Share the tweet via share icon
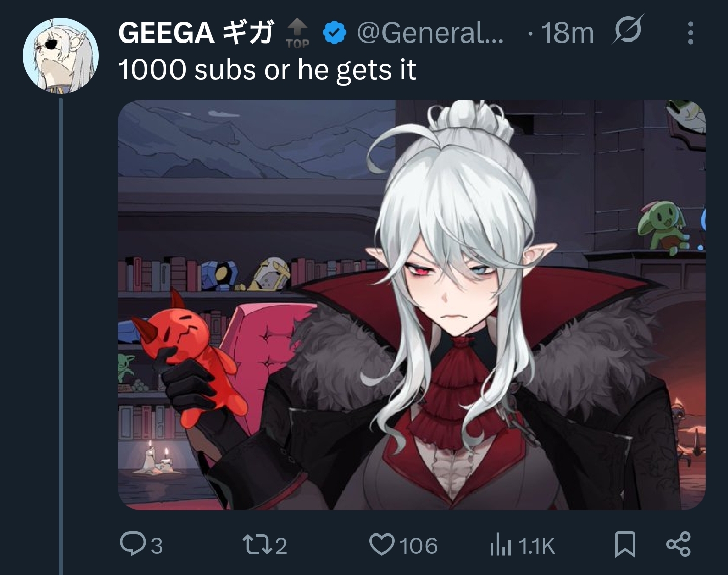This screenshot has height=575, width=728. 678,545
